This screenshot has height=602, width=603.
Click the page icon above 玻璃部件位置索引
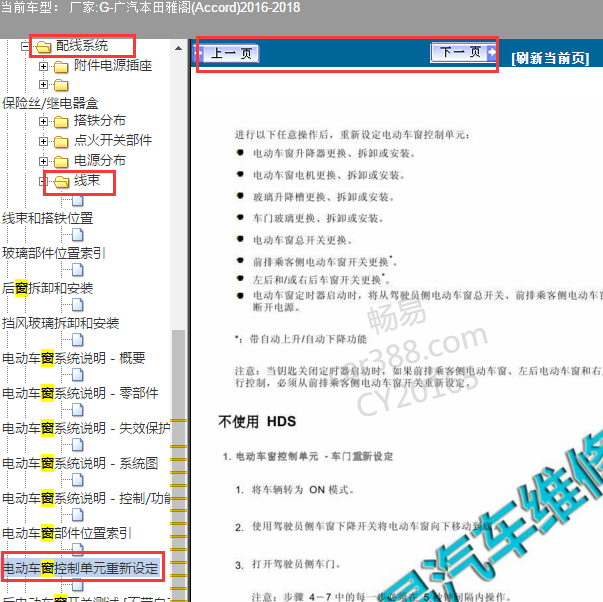[x=78, y=235]
